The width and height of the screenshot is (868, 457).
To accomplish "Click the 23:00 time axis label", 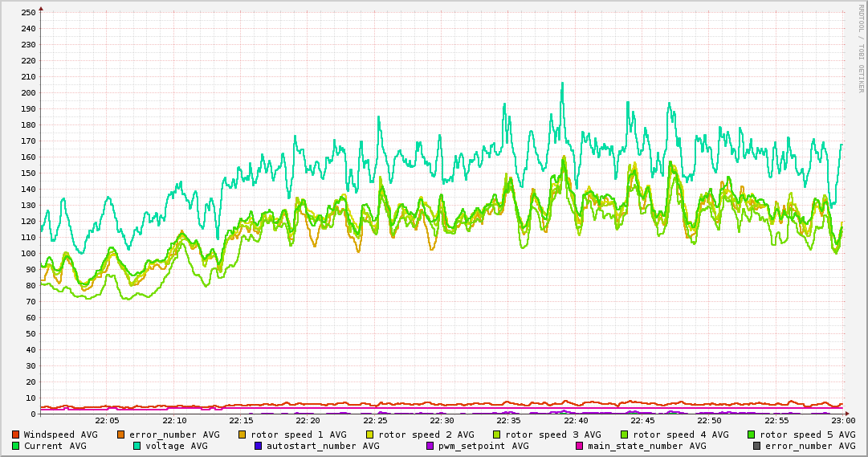I will point(844,421).
